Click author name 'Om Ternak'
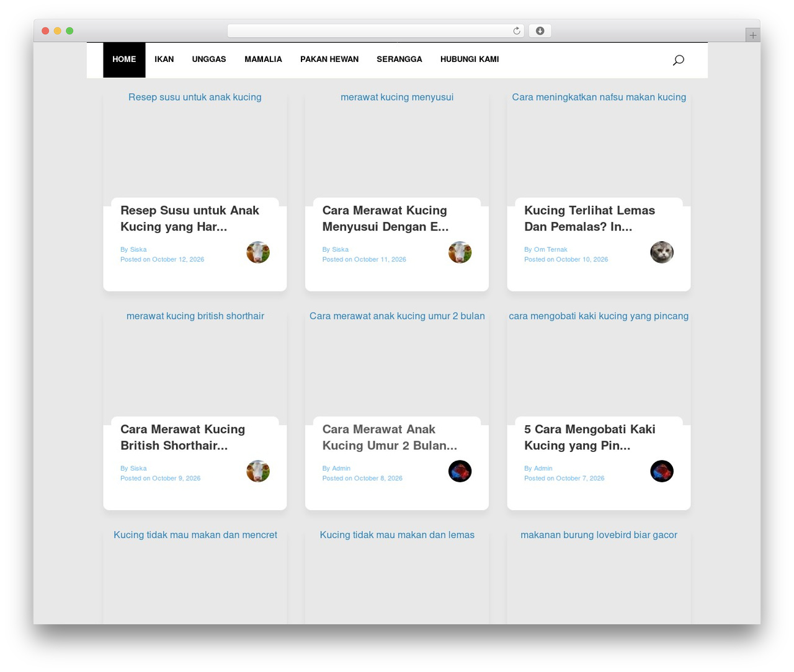This screenshot has height=672, width=794. click(x=551, y=250)
